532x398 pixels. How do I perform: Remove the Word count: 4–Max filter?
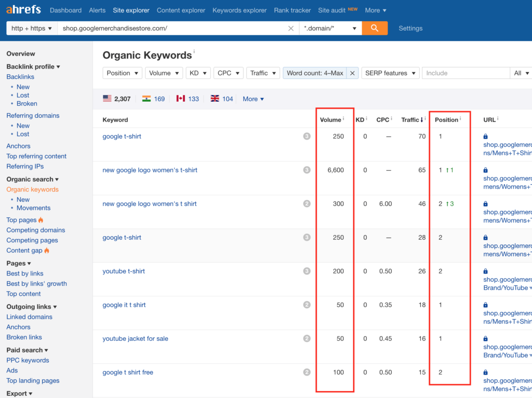(352, 73)
